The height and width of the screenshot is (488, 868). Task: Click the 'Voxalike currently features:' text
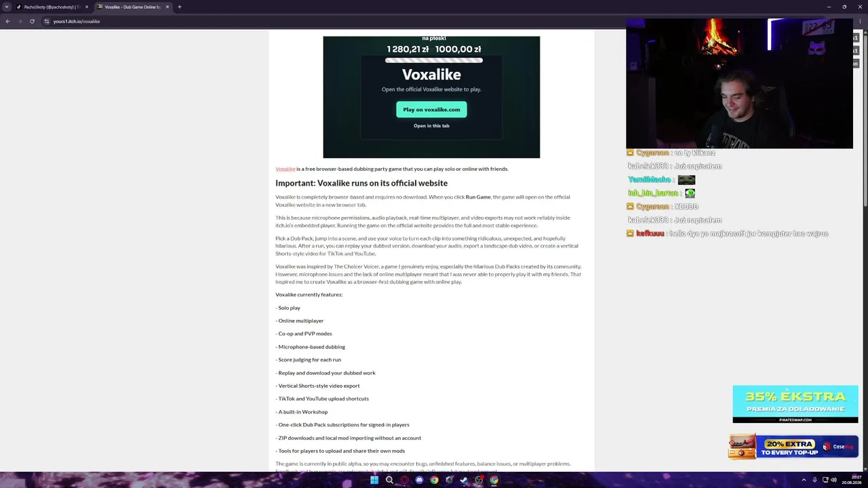[309, 295]
